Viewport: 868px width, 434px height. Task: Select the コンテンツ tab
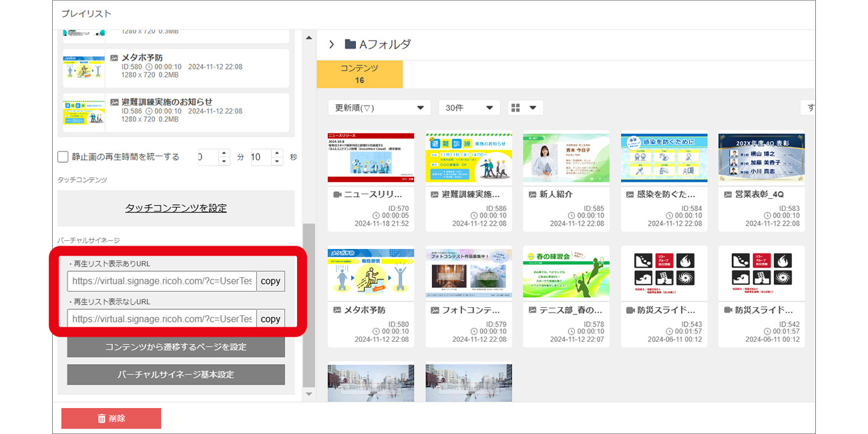(359, 73)
